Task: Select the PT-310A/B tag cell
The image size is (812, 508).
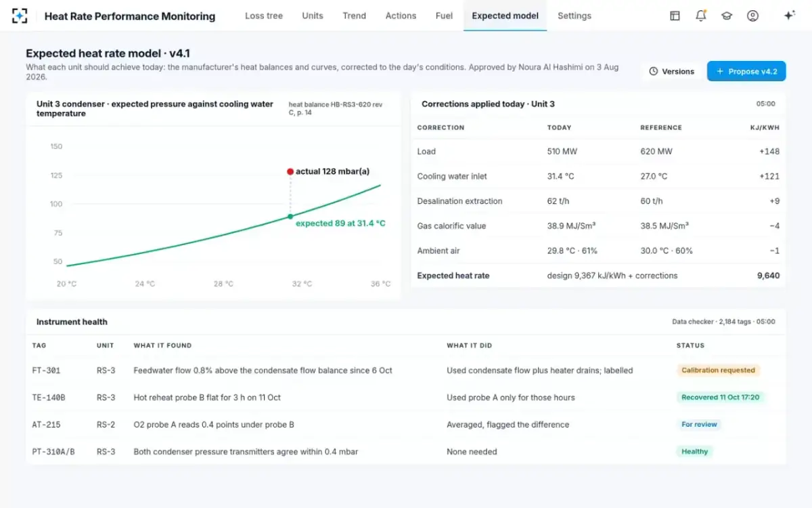Action: coord(53,452)
